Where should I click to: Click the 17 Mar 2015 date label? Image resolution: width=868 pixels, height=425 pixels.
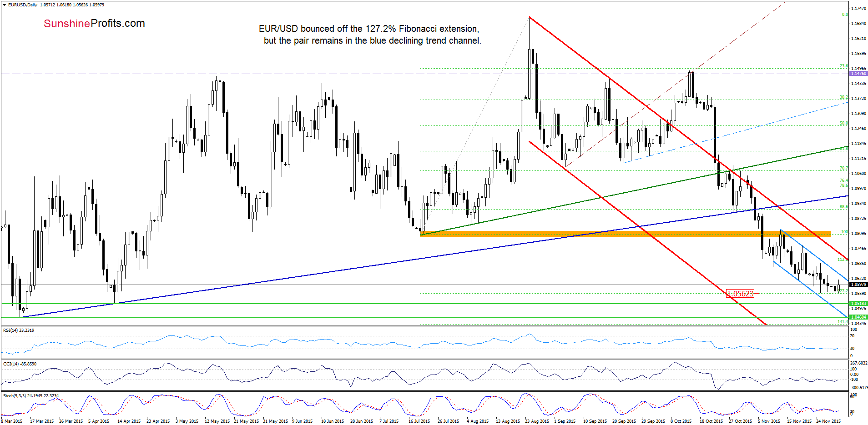[42, 421]
